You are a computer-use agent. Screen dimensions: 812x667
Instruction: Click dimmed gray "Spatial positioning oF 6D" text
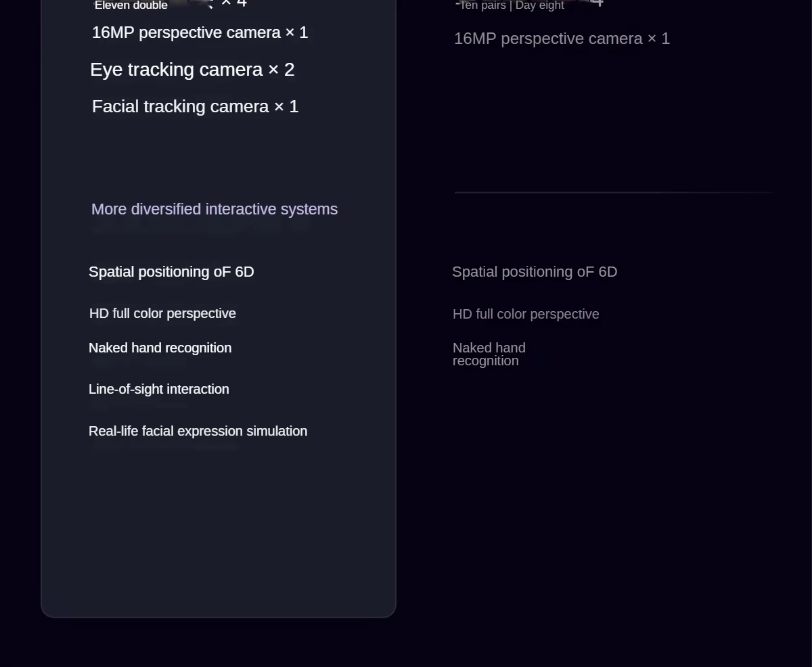(535, 272)
